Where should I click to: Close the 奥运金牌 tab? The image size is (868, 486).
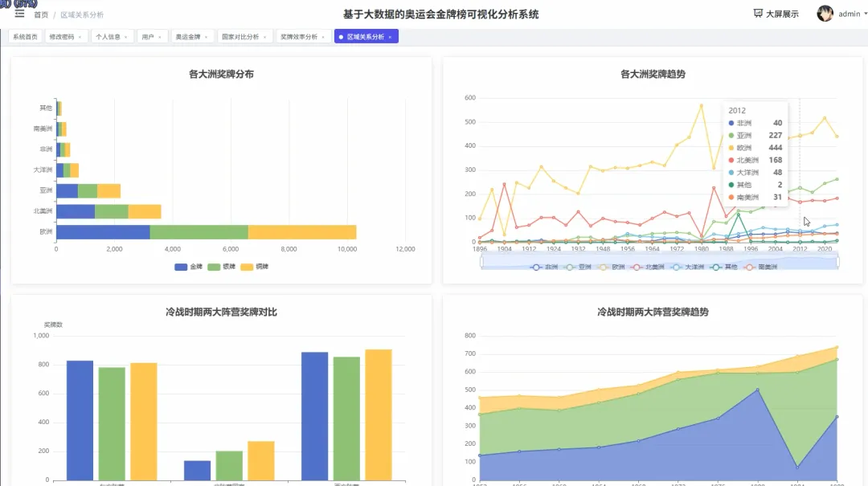206,37
